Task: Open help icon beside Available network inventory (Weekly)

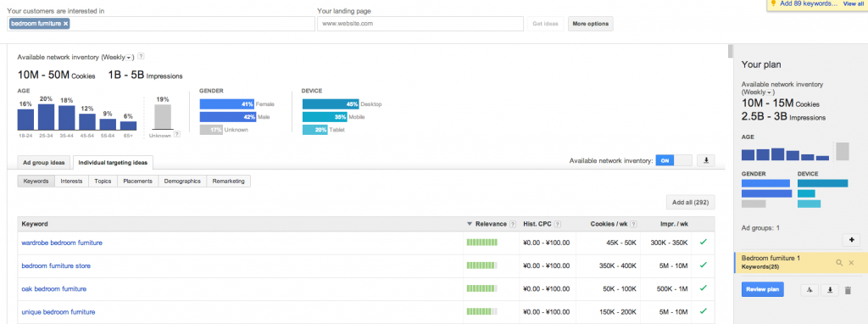Action: click(142, 57)
